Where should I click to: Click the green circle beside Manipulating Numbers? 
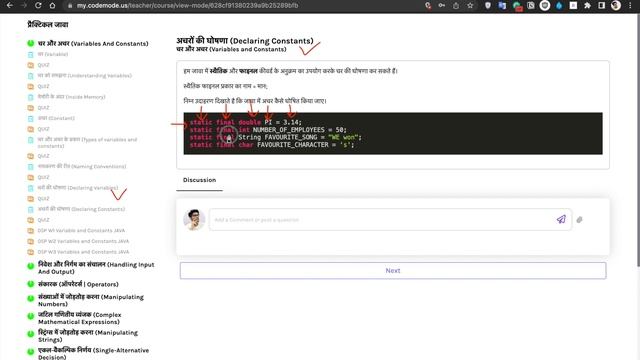tap(31, 298)
